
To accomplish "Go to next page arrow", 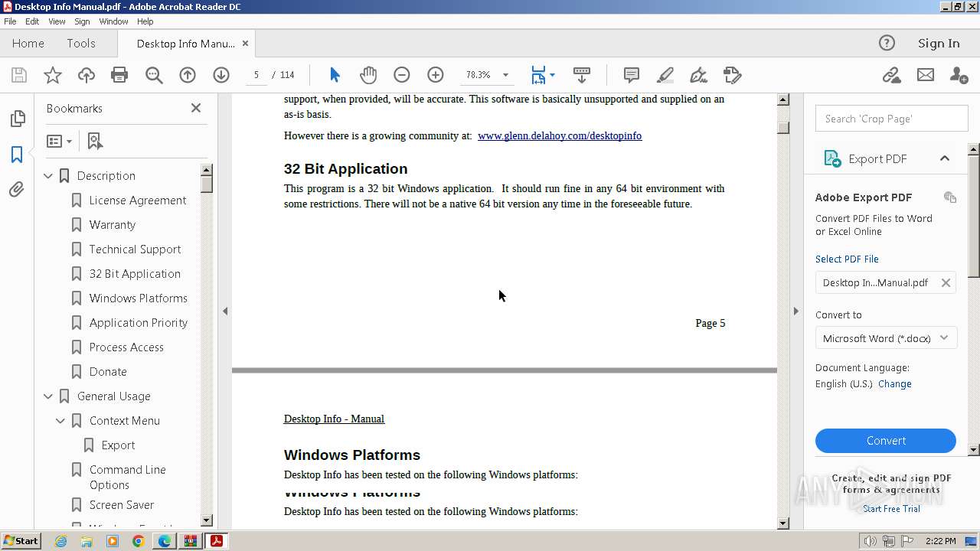I will coord(221,75).
